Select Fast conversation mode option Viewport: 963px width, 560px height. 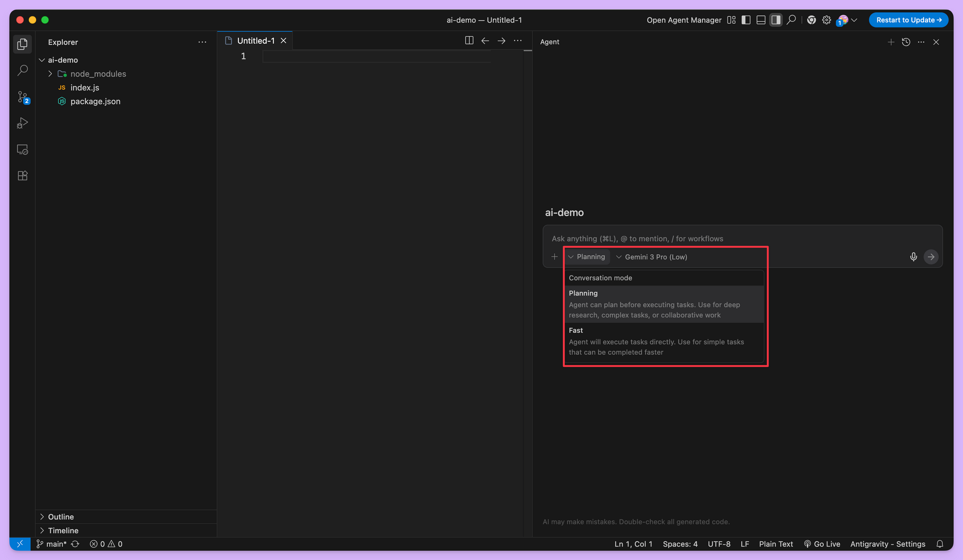click(x=663, y=341)
